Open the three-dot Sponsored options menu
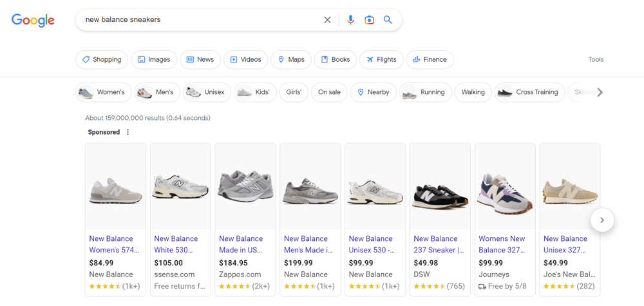The width and height of the screenshot is (644, 306). pos(128,132)
